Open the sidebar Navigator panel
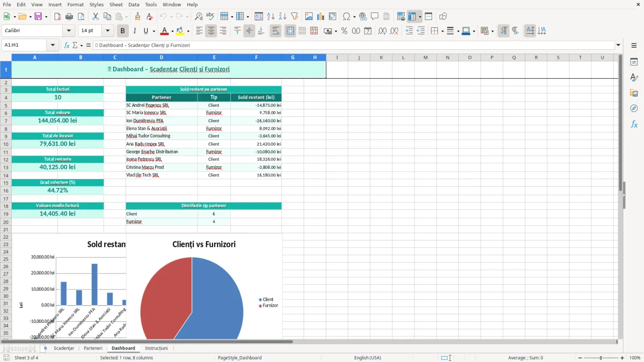 click(634, 108)
